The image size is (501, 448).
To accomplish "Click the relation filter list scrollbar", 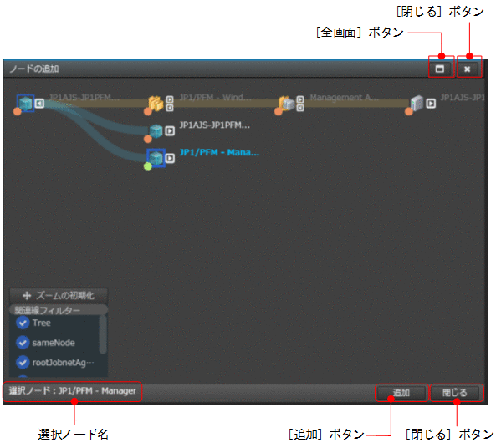I will pyautogui.click(x=103, y=334).
